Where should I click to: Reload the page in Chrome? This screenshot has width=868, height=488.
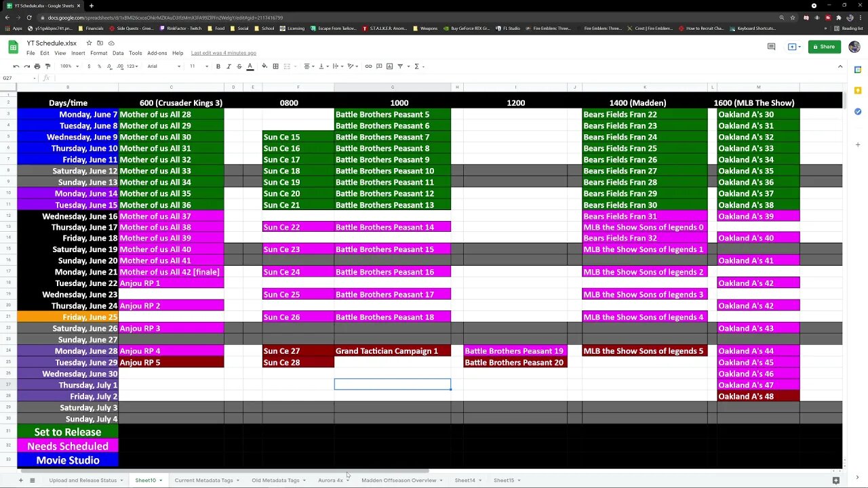[28, 18]
